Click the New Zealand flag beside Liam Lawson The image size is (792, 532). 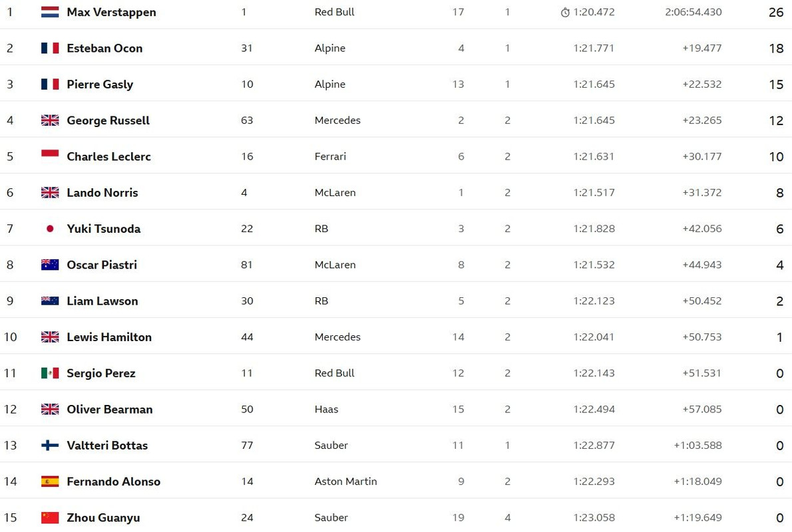coord(50,301)
